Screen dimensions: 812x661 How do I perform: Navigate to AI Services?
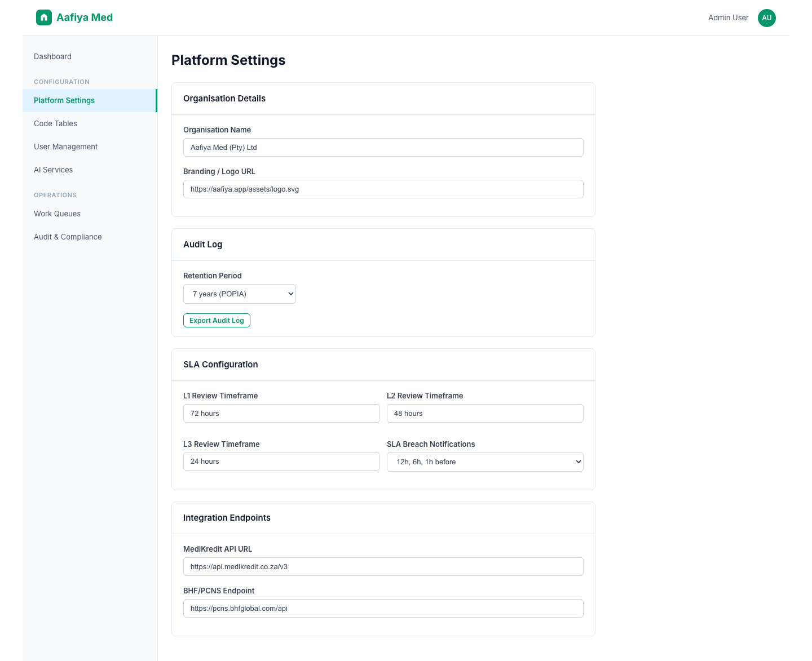pyautogui.click(x=90, y=170)
